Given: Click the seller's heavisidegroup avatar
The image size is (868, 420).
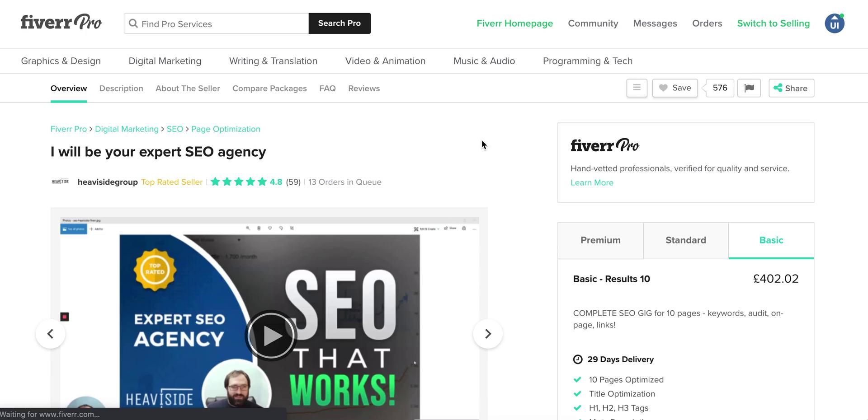Looking at the screenshot, I should point(60,182).
